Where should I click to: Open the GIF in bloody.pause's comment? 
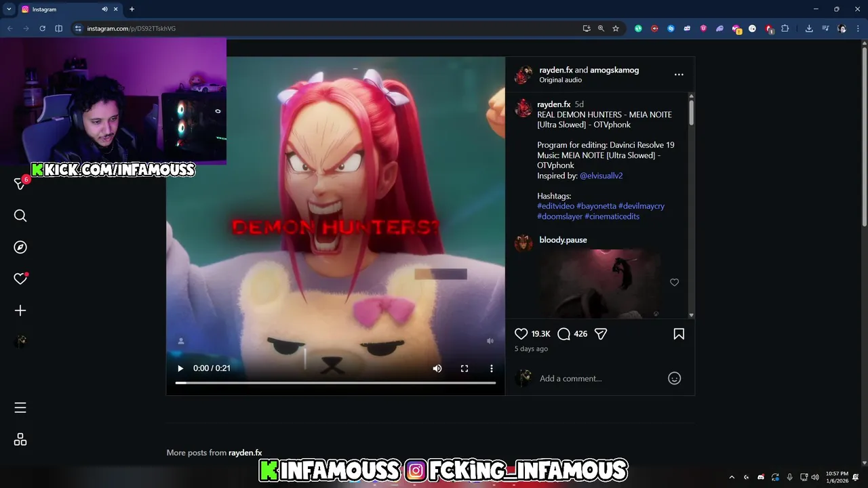[x=600, y=283]
